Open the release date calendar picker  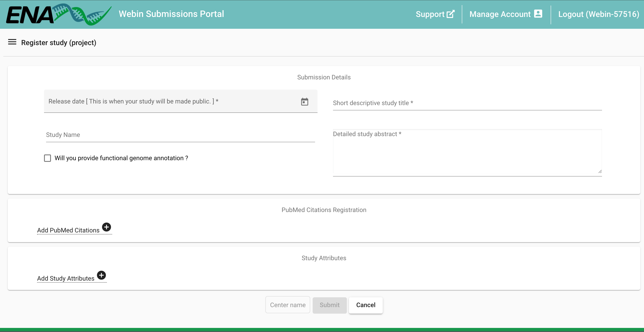(x=304, y=102)
